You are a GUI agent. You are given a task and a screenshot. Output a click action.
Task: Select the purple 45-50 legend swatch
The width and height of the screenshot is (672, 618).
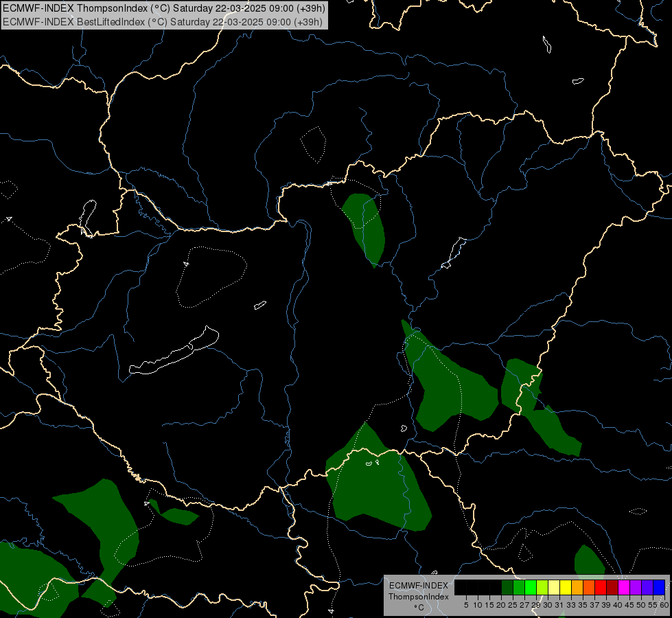point(636,587)
